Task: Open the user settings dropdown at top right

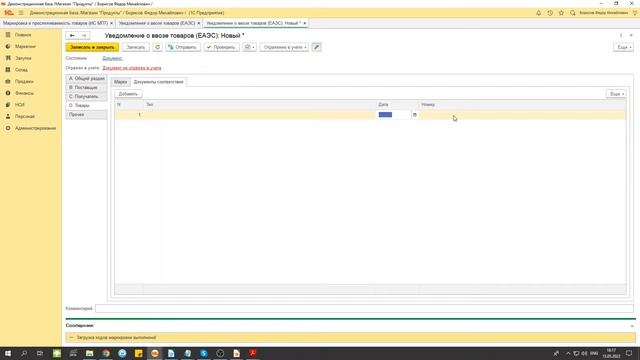Action: point(635,13)
